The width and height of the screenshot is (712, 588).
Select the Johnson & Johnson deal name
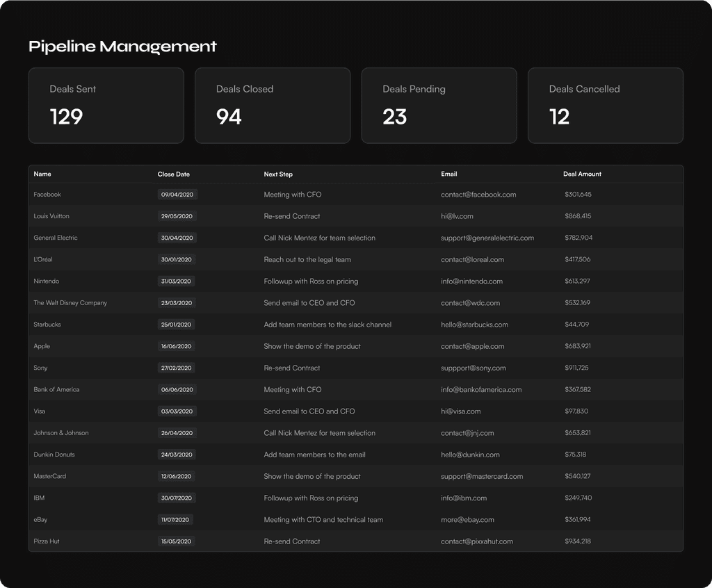tap(61, 433)
